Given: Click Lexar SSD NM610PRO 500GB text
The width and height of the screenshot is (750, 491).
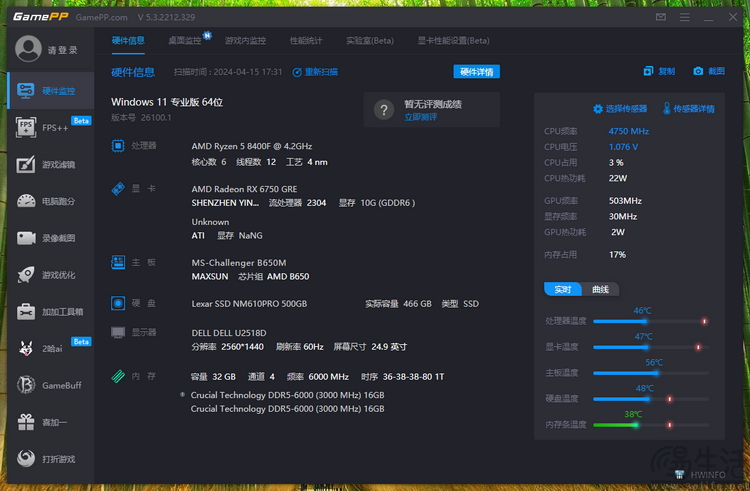Looking at the screenshot, I should [x=249, y=304].
